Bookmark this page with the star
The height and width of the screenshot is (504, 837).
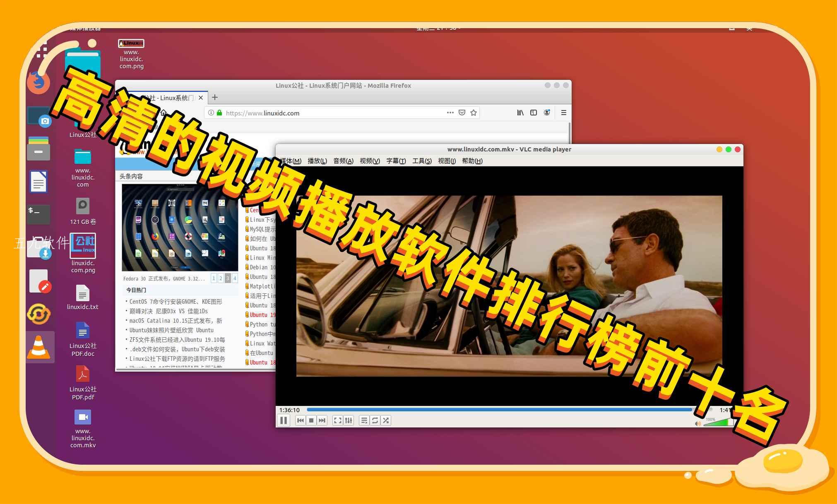point(474,113)
